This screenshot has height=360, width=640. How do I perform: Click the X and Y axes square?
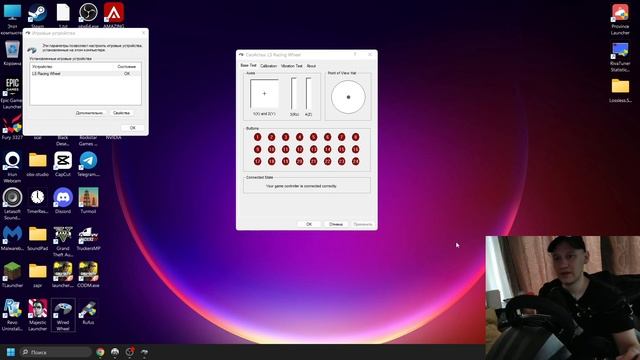(264, 93)
